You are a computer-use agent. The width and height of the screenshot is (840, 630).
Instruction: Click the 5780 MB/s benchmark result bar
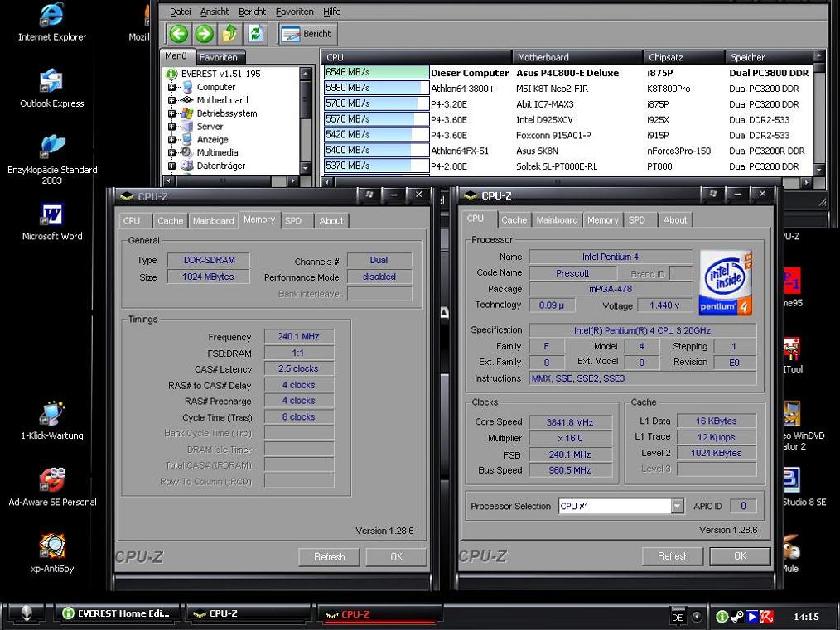click(376, 103)
